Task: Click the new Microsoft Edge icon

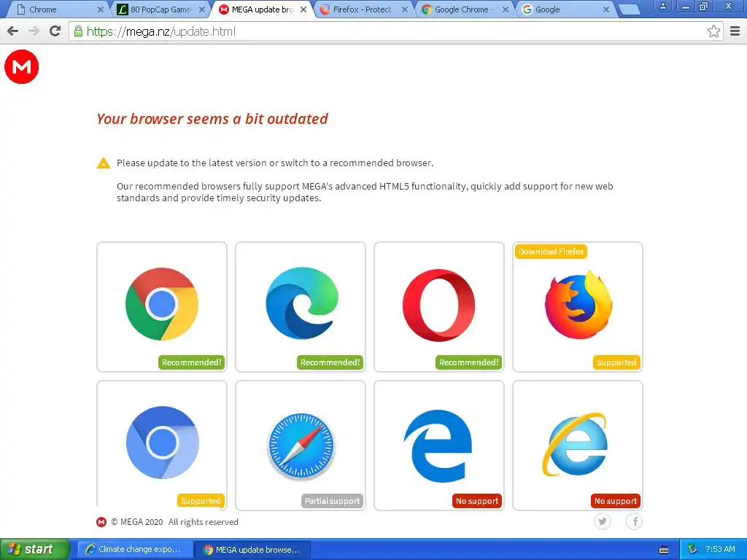Action: tap(301, 303)
